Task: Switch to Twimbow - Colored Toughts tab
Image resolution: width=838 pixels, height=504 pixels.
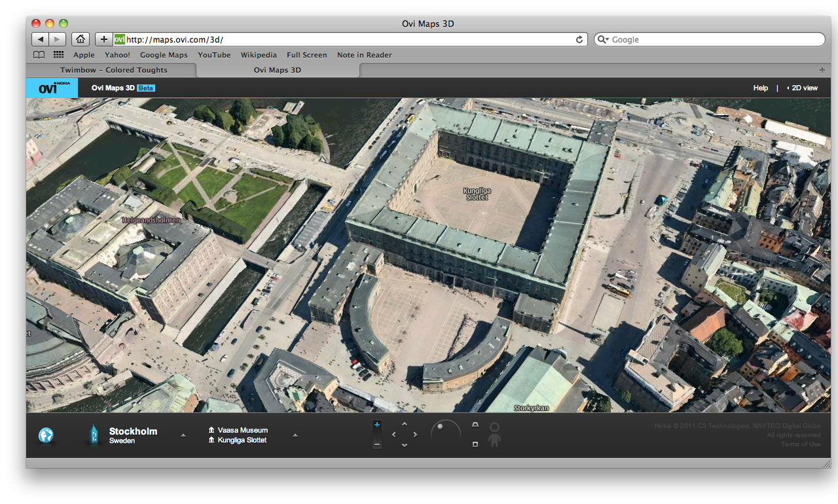Action: [113, 70]
